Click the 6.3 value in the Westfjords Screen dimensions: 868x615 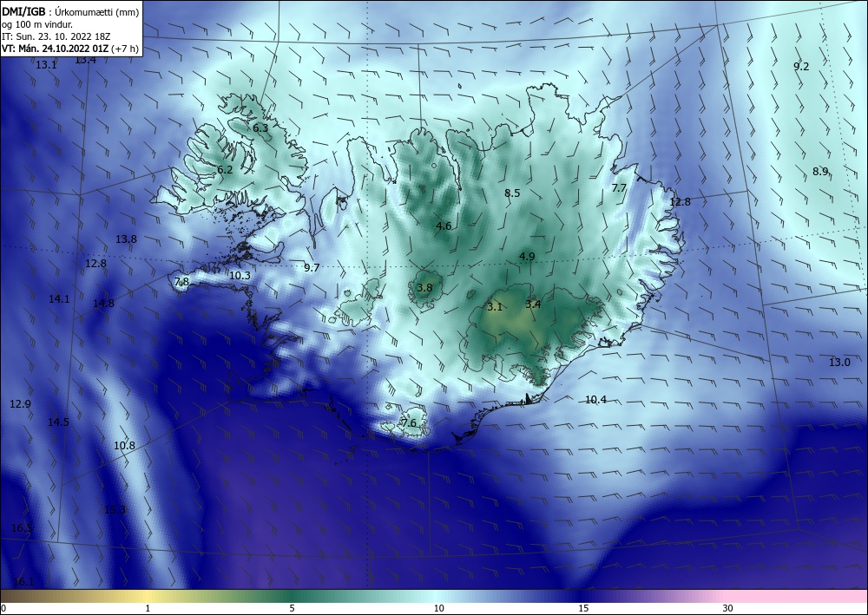click(260, 128)
